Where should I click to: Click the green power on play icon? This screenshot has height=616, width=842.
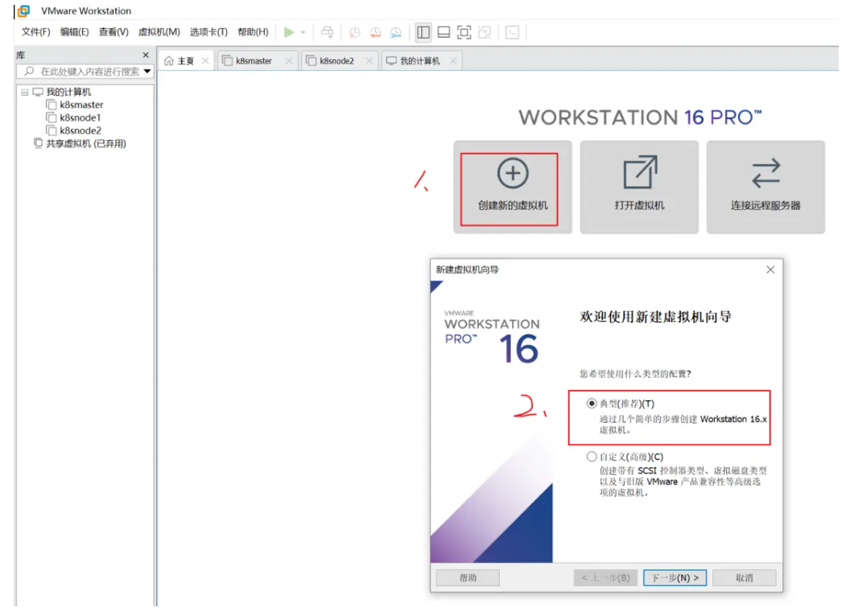pos(289,32)
